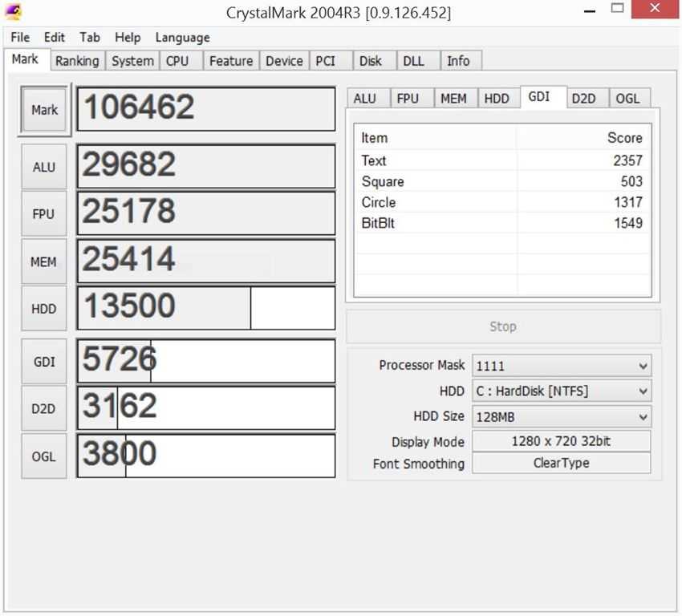Close the CrystalMark window
Viewport: 682px width, 616px height.
(655, 9)
